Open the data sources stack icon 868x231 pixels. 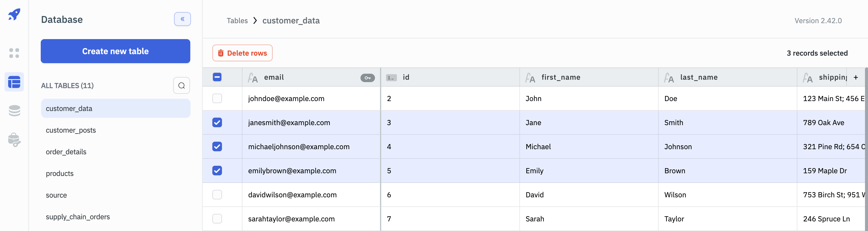tap(14, 111)
